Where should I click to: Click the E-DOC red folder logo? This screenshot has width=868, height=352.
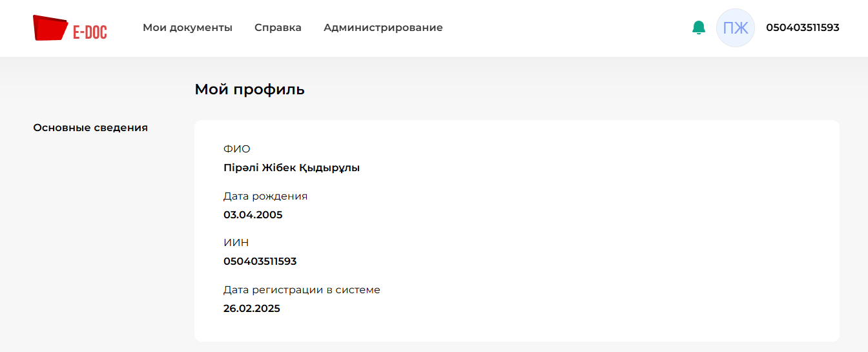pyautogui.click(x=50, y=28)
